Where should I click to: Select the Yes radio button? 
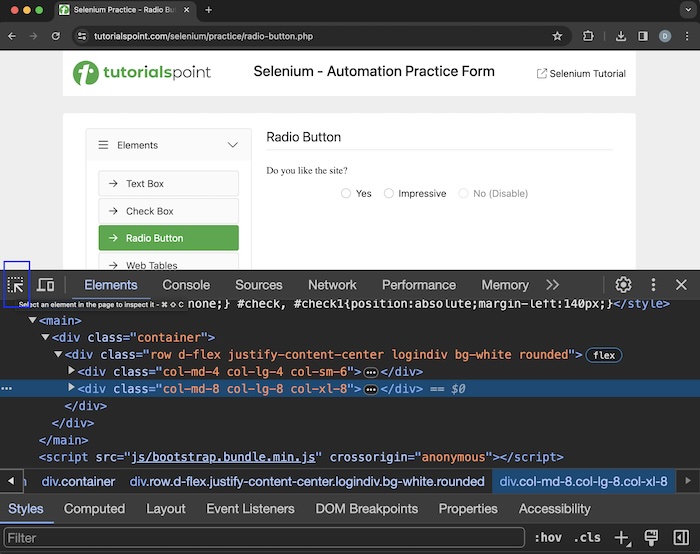click(x=346, y=194)
